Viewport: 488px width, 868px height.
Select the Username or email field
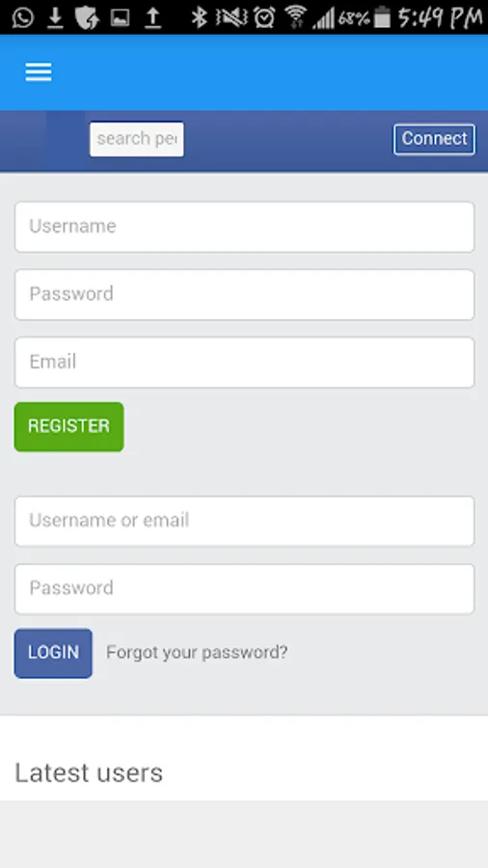coord(245,521)
